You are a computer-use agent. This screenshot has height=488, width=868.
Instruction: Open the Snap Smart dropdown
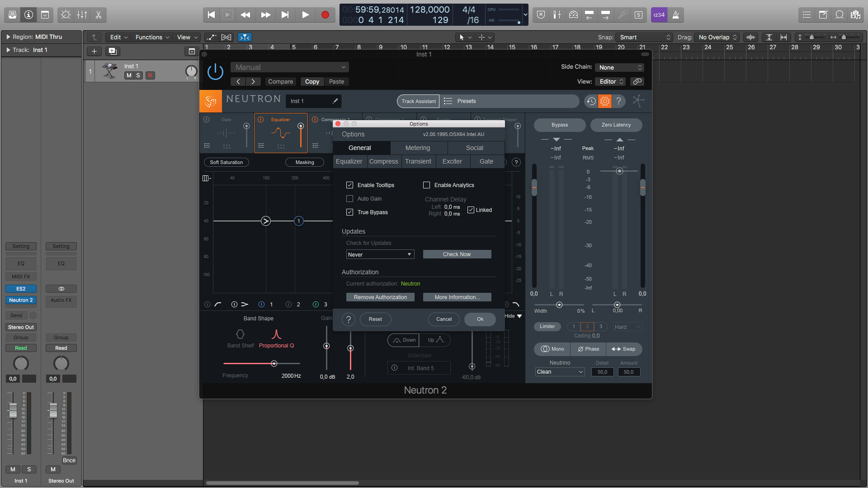(x=644, y=38)
